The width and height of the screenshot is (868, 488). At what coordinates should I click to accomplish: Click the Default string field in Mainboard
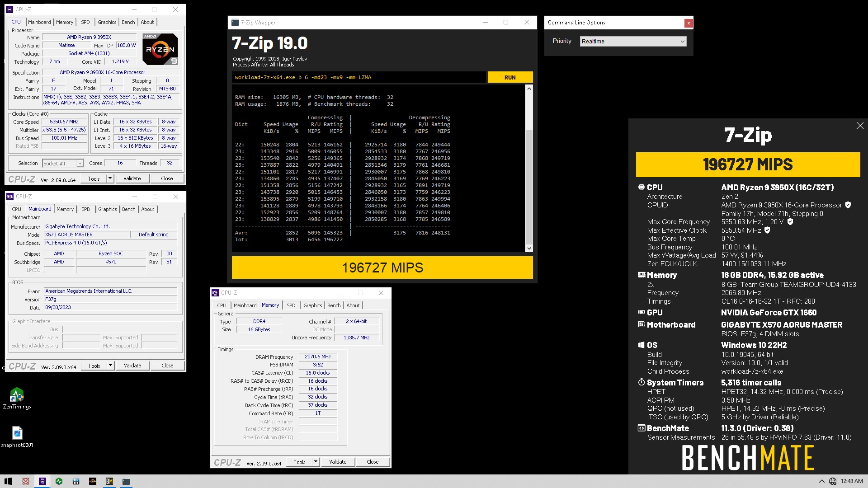point(154,235)
